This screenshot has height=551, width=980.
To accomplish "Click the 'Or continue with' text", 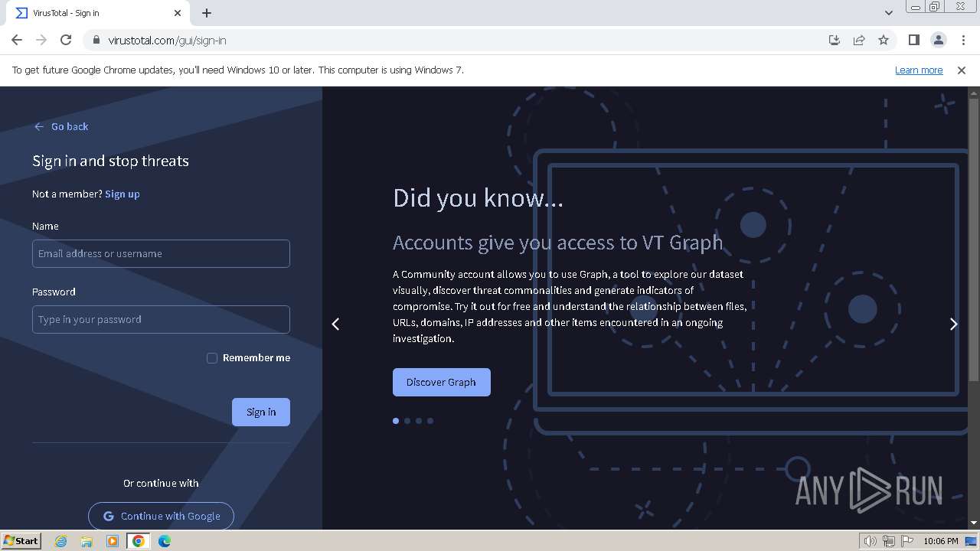I will (x=161, y=483).
